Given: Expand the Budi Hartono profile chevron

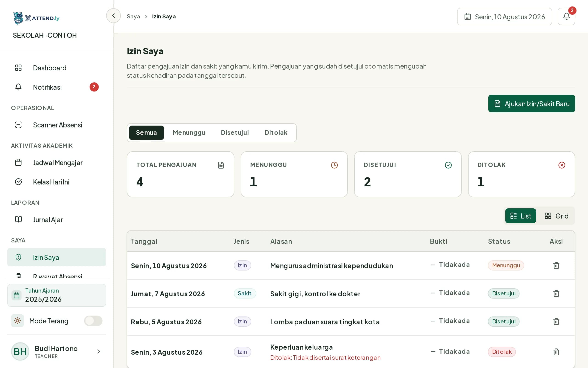Looking at the screenshot, I should tap(99, 351).
